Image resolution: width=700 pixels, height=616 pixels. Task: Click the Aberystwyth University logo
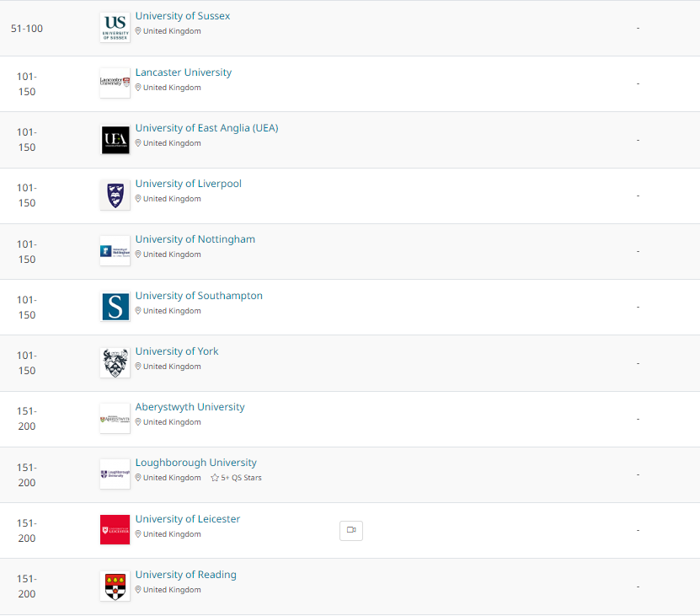(115, 418)
